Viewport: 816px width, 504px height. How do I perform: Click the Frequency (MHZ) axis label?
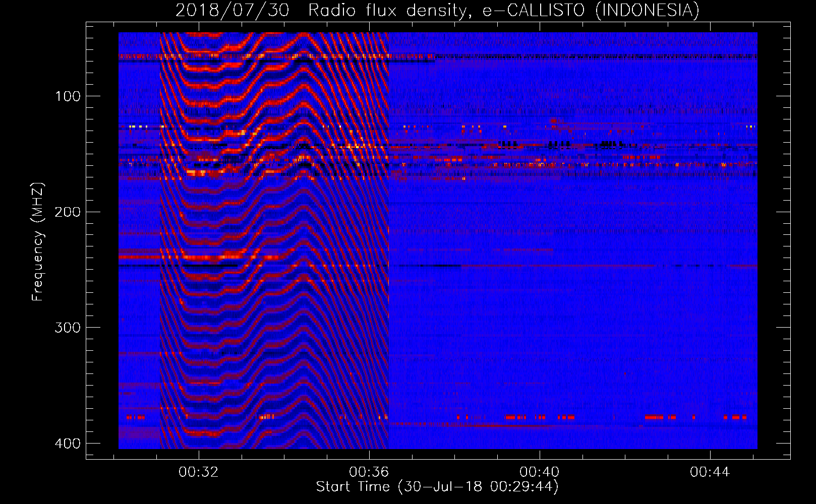click(x=38, y=241)
